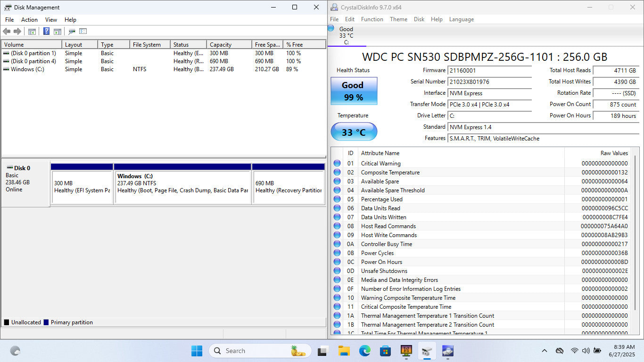Open CrystalDiskInfo Function menu
The width and height of the screenshot is (644, 362).
point(372,19)
